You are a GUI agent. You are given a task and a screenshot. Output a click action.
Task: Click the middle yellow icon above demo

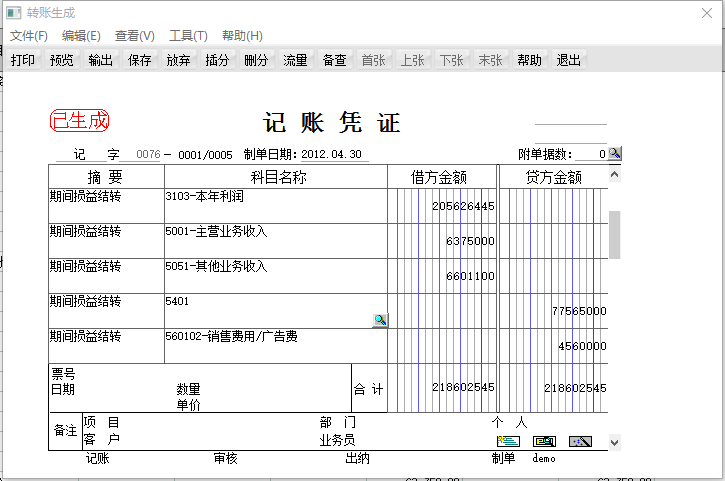tap(544, 441)
